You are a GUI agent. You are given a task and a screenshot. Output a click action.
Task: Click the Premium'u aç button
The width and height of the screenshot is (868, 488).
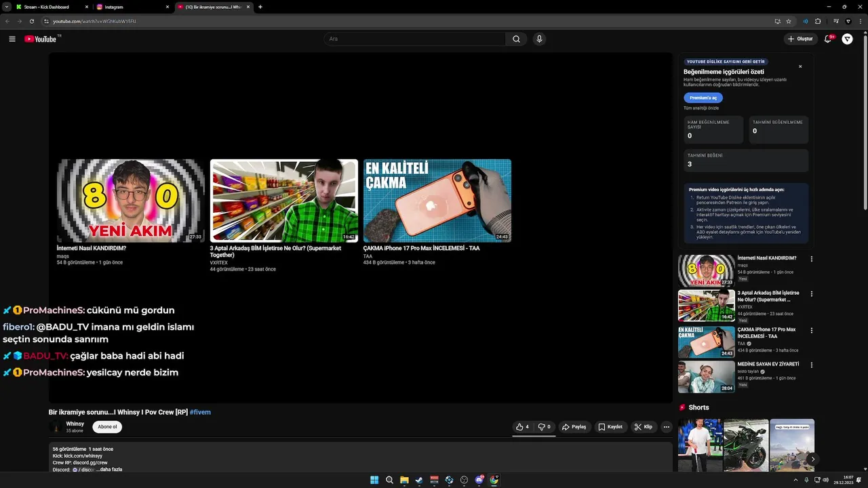point(703,98)
